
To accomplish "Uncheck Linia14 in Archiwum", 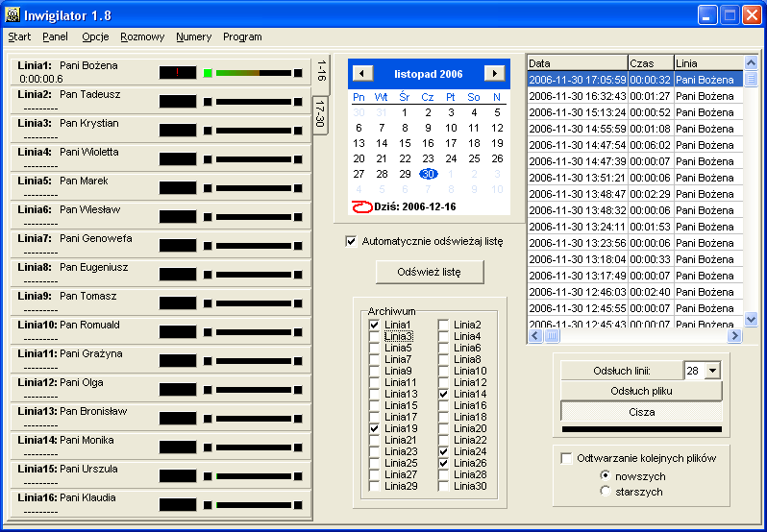I will (x=443, y=394).
